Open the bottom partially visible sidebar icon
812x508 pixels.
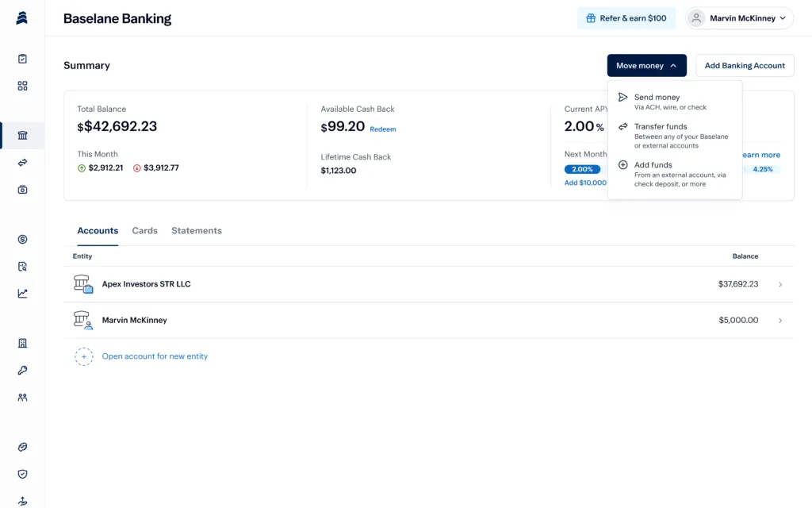pos(22,502)
